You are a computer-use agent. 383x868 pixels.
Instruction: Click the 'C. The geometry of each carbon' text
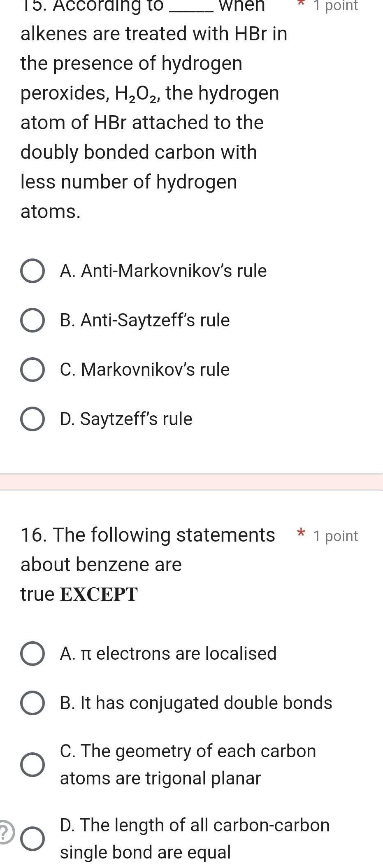click(188, 751)
